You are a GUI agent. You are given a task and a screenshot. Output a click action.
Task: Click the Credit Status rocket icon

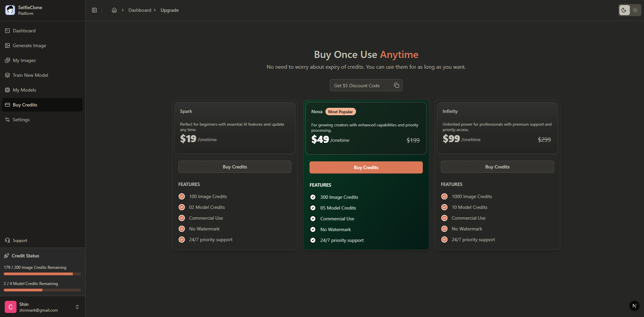point(6,256)
